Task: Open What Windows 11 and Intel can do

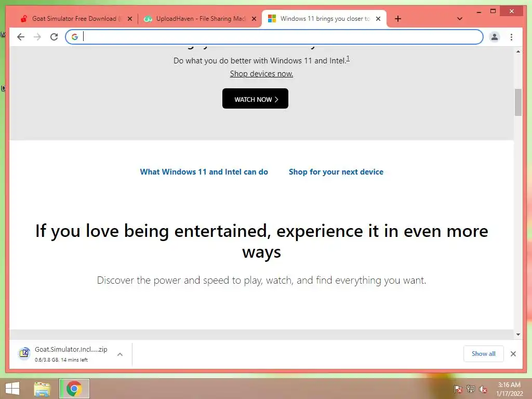Action: [x=204, y=172]
